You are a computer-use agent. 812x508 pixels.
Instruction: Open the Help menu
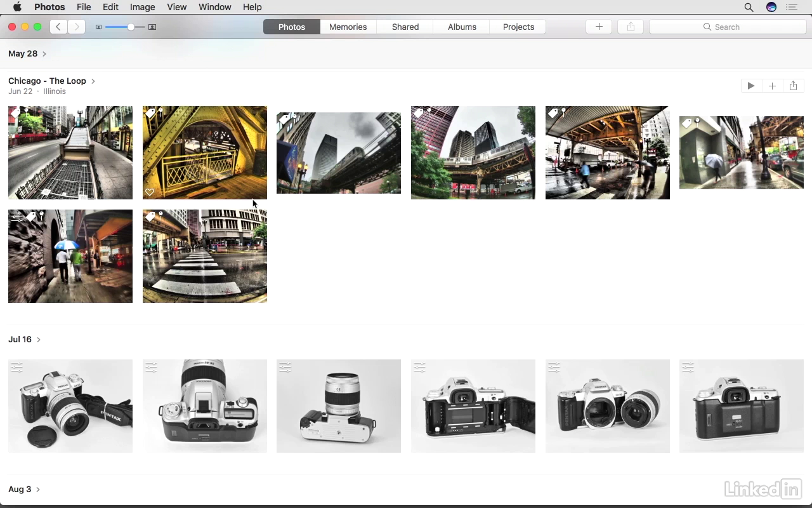[252, 7]
